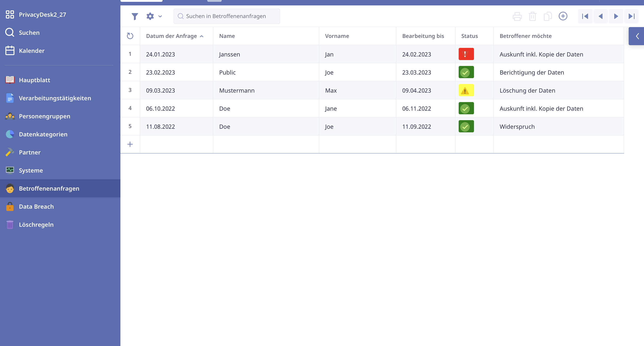644x346 pixels.
Task: Click the yellow warning status for Mustermann
Action: click(x=466, y=90)
